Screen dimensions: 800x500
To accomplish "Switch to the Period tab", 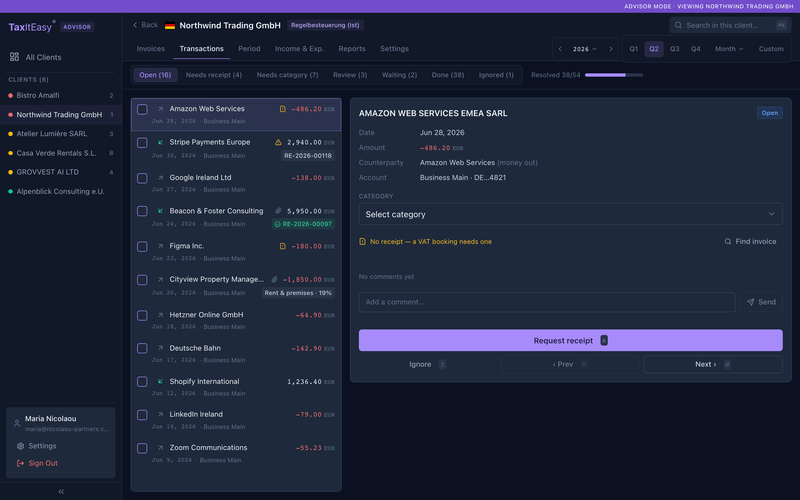I will [249, 49].
